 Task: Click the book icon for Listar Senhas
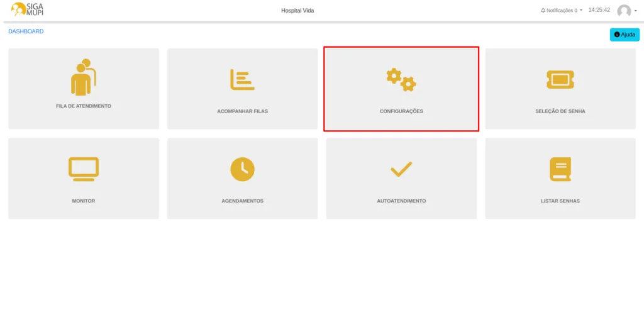point(560,169)
